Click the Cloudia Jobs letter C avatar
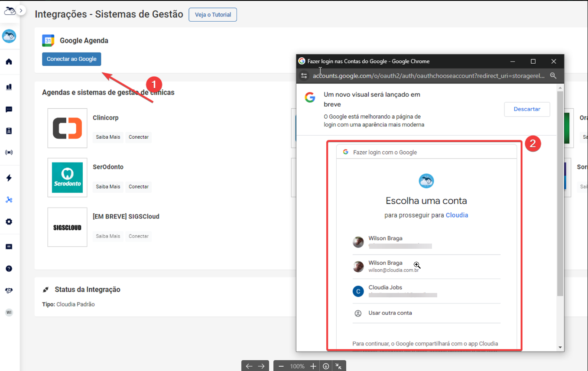Image resolution: width=588 pixels, height=371 pixels. [x=358, y=291]
